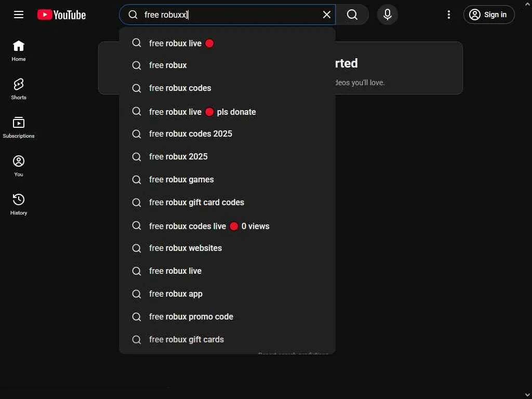Choose "free robux gift card codes" suggestion

point(196,203)
